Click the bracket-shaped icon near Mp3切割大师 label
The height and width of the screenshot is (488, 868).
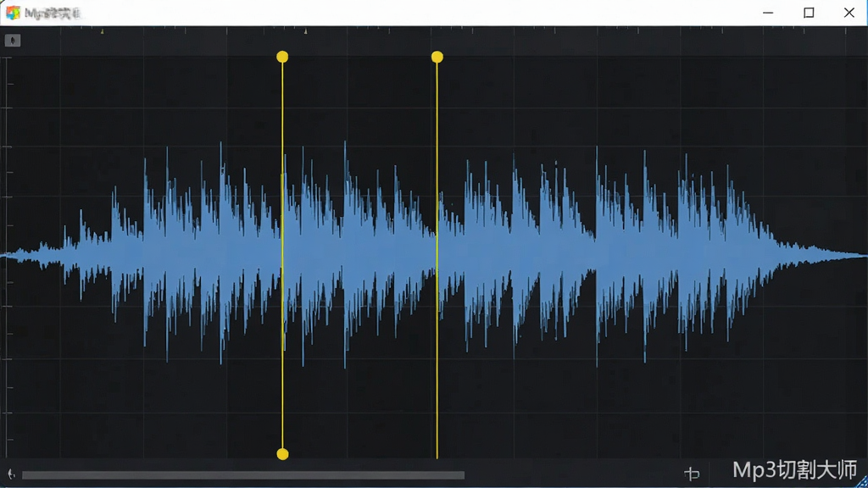point(692,474)
